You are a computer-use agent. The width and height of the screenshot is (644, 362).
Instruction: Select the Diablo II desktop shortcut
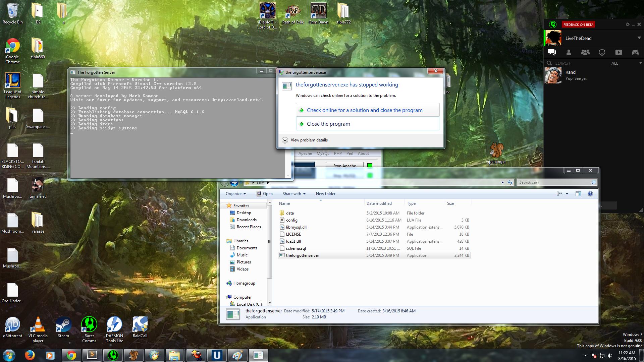267,16
